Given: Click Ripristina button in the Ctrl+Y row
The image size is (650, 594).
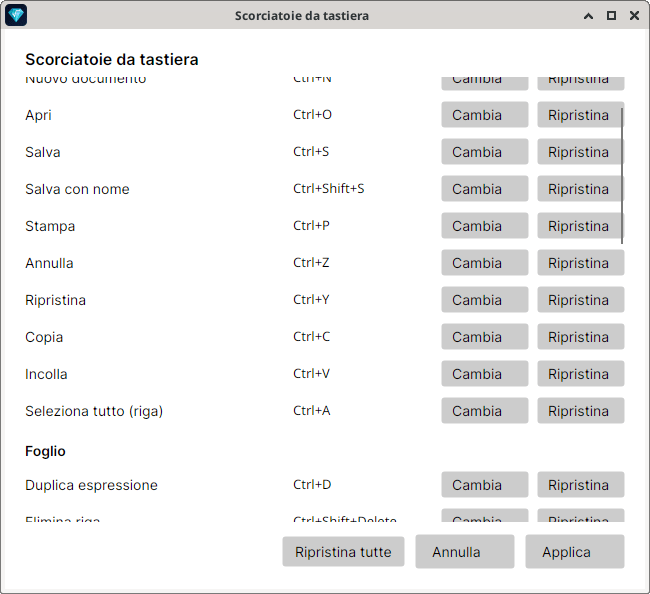Looking at the screenshot, I should [581, 300].
